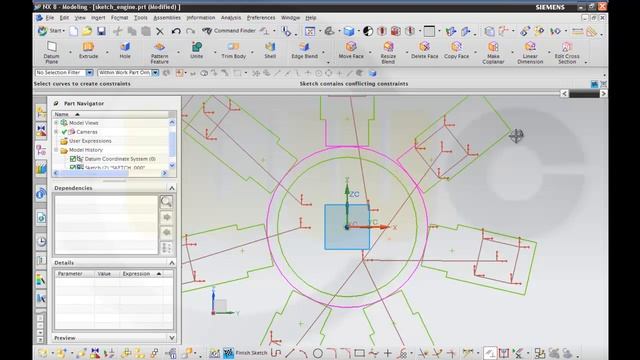This screenshot has height=360, width=640.
Task: Collapse the Details panel
Action: [172, 262]
